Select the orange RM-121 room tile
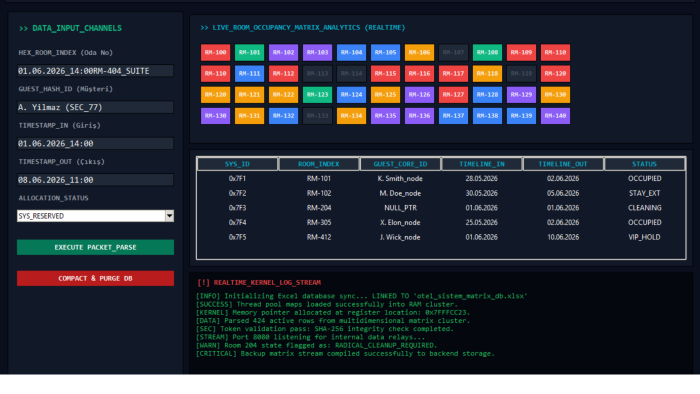 tap(250, 95)
